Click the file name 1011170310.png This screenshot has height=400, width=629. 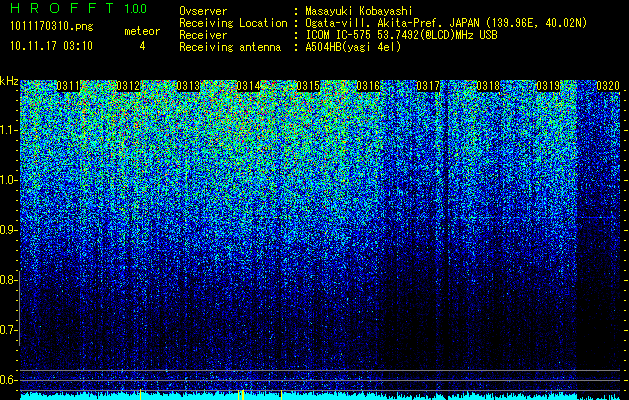pos(52,26)
